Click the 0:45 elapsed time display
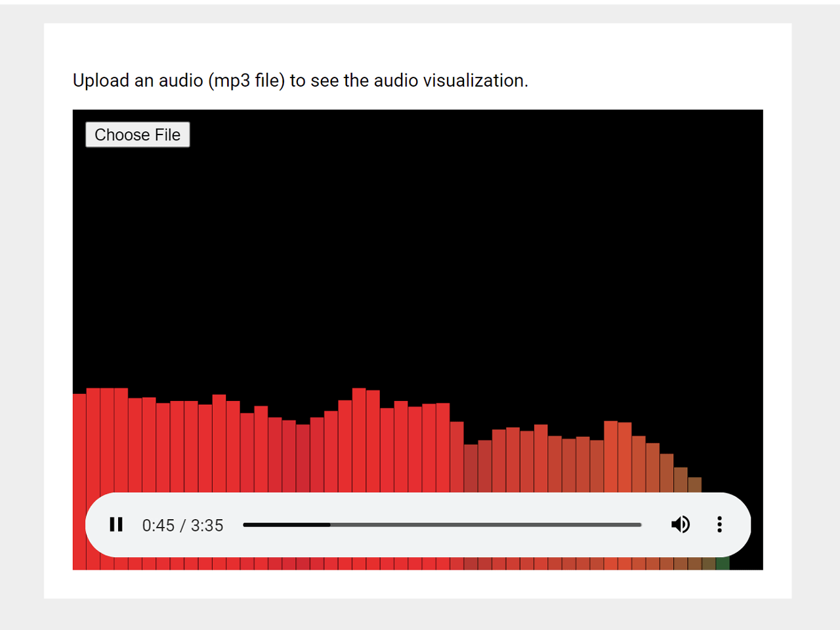This screenshot has width=840, height=630. [158, 525]
